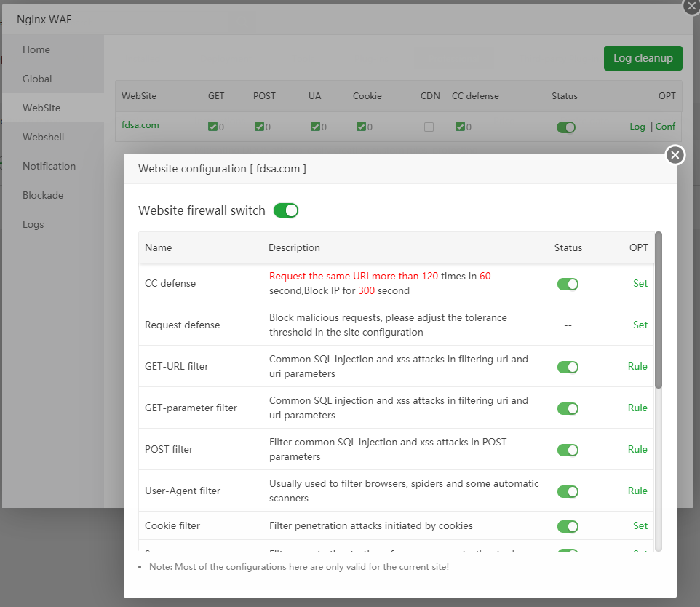Uncheck the GET checkbox for fdsa.com
The image size is (700, 607).
click(x=212, y=127)
